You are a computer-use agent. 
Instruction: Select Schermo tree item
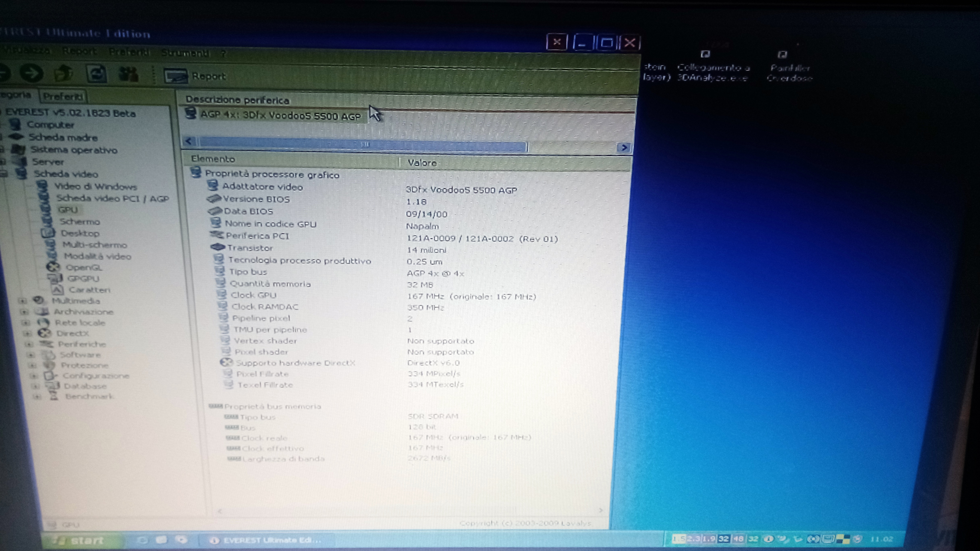(80, 221)
